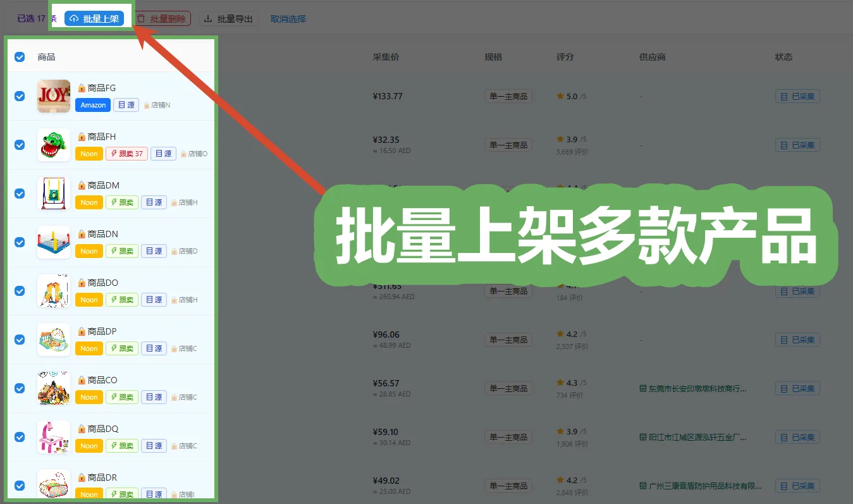Click the 跟卖 tag on 商品DO

[122, 300]
